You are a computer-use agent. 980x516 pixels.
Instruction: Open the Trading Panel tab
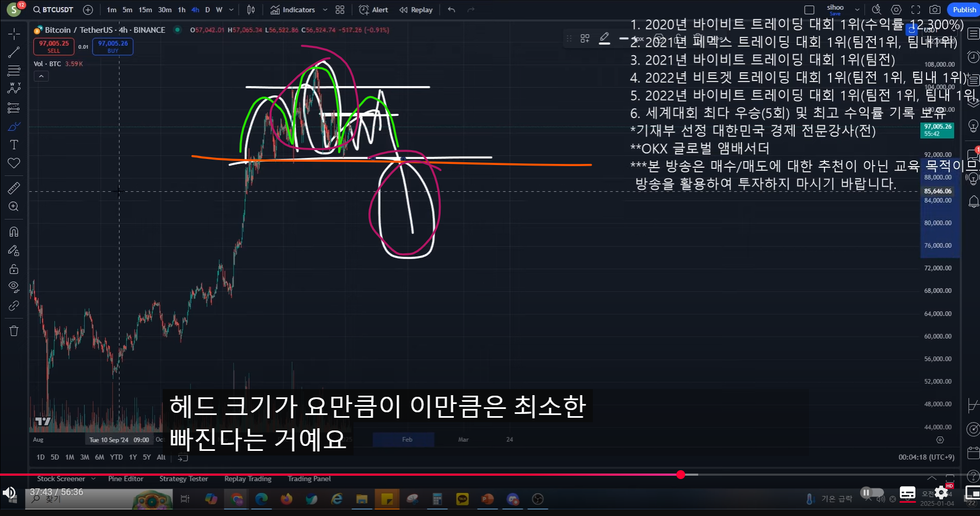[309, 479]
